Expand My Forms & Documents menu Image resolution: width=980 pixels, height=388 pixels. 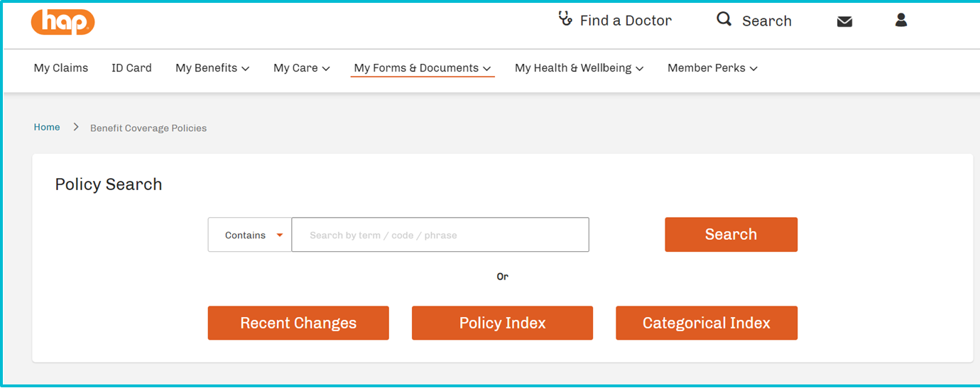(x=423, y=68)
